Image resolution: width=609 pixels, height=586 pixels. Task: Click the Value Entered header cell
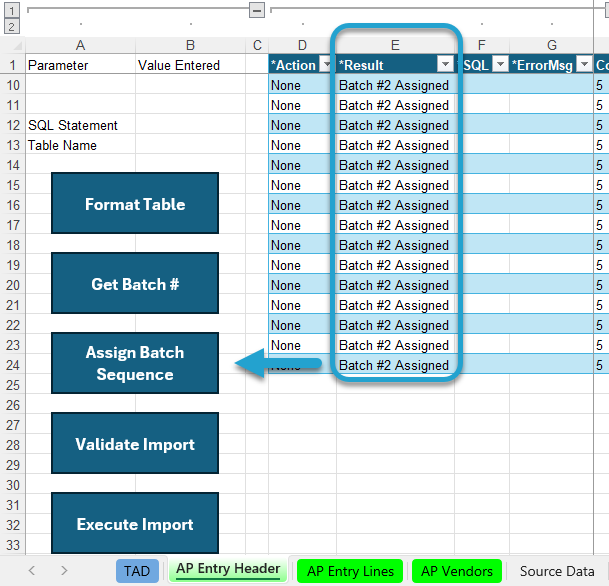click(190, 65)
